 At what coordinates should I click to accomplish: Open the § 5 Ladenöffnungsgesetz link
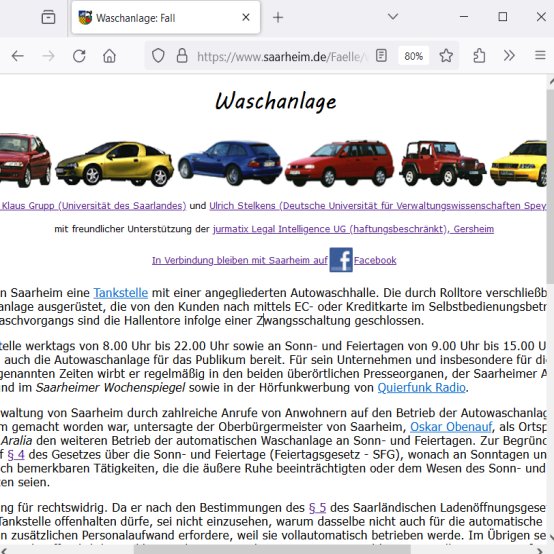tap(317, 508)
